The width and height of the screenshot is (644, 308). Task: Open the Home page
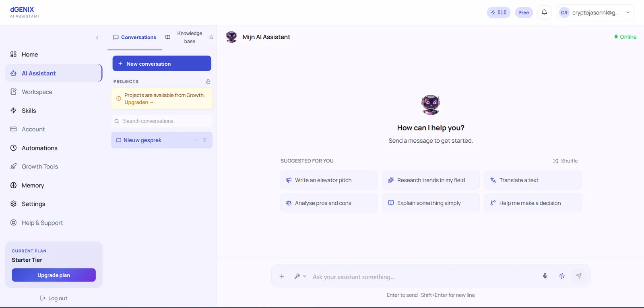(x=54, y=54)
